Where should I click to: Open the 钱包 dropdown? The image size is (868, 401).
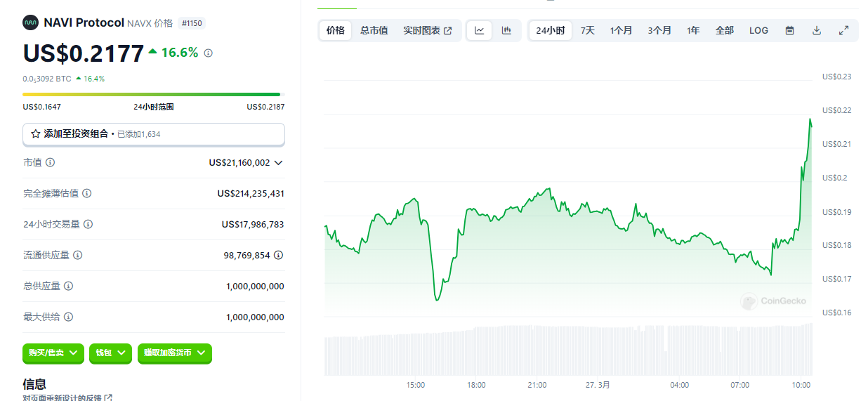pyautogui.click(x=111, y=353)
